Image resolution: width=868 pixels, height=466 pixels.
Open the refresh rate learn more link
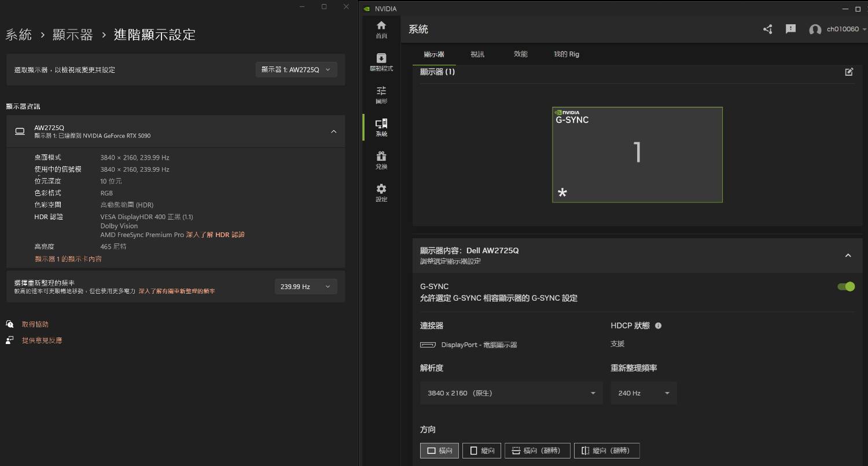point(176,291)
